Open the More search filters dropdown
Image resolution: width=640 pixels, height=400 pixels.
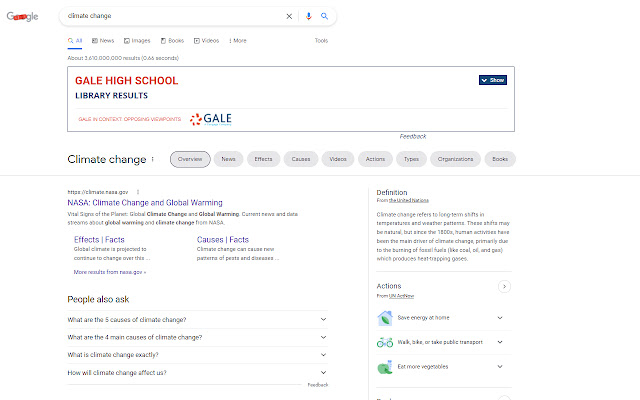[x=237, y=41]
